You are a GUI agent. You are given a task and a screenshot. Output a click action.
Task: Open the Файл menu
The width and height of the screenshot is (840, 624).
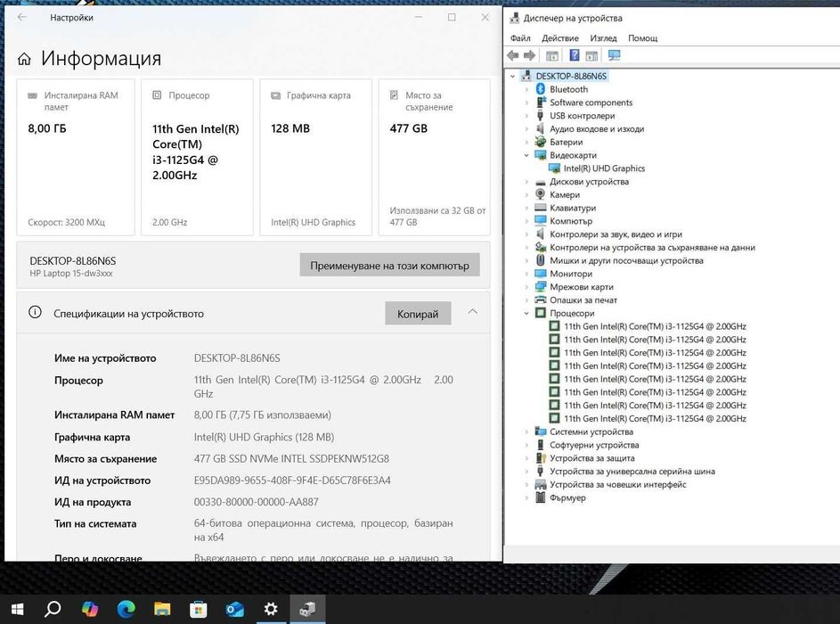[x=520, y=38]
